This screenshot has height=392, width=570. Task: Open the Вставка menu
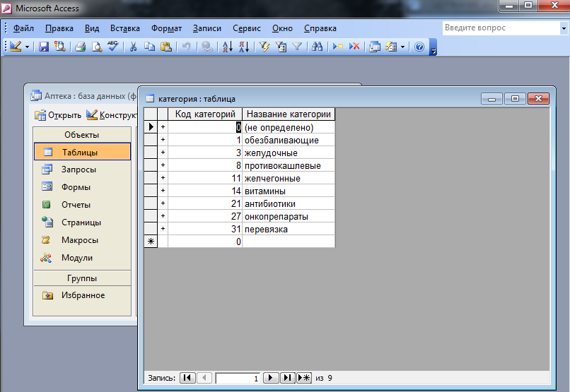tap(124, 28)
